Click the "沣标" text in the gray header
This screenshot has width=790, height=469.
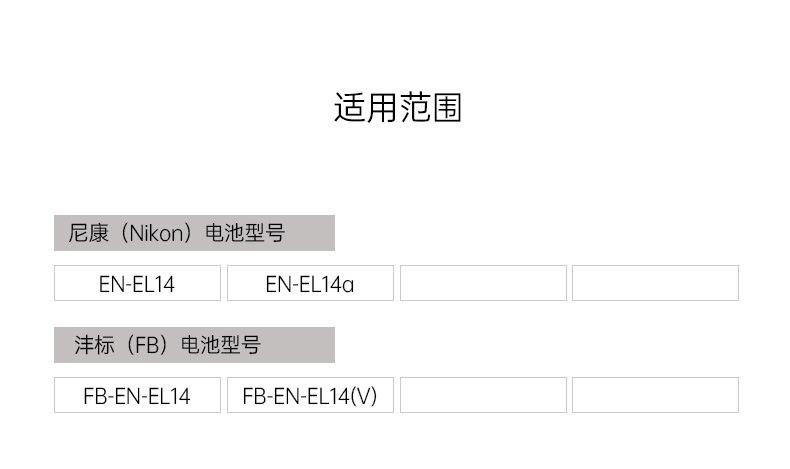pos(93,345)
